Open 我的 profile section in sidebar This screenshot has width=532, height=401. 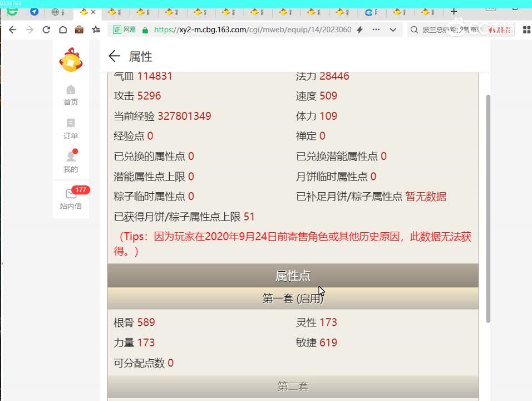click(71, 163)
